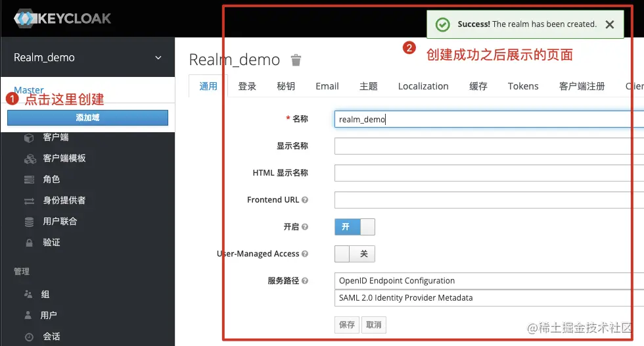Show help for 开启 setting
Viewport: 644px width, 346px height.
click(x=305, y=227)
